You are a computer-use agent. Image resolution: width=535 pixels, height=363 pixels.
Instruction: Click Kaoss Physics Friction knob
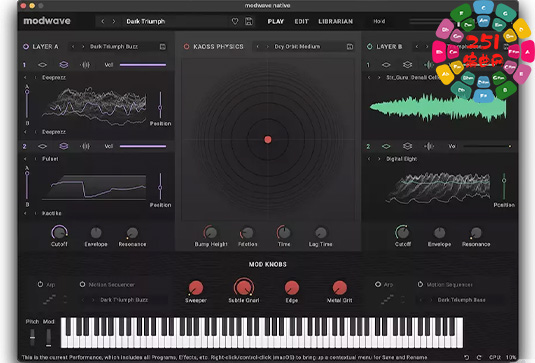(x=247, y=233)
